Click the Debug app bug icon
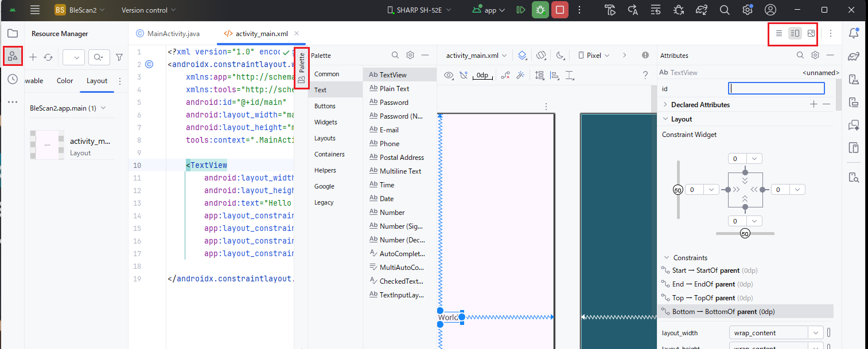The height and width of the screenshot is (349, 868). 540,10
